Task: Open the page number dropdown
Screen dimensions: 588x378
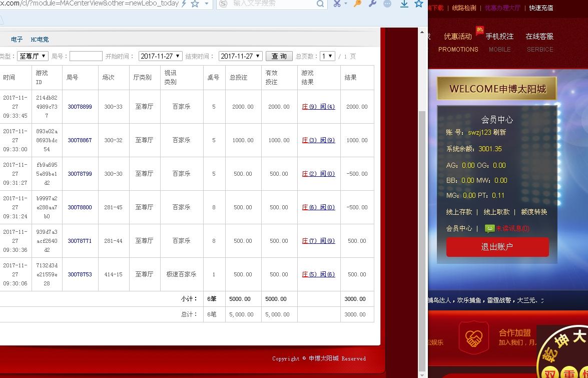Action: (327, 56)
